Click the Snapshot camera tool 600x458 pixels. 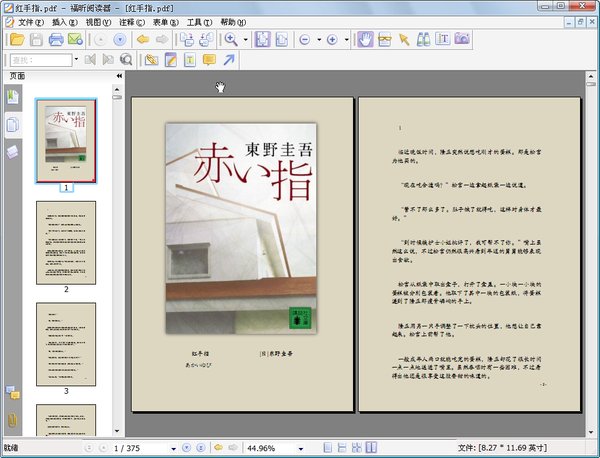[x=462, y=40]
